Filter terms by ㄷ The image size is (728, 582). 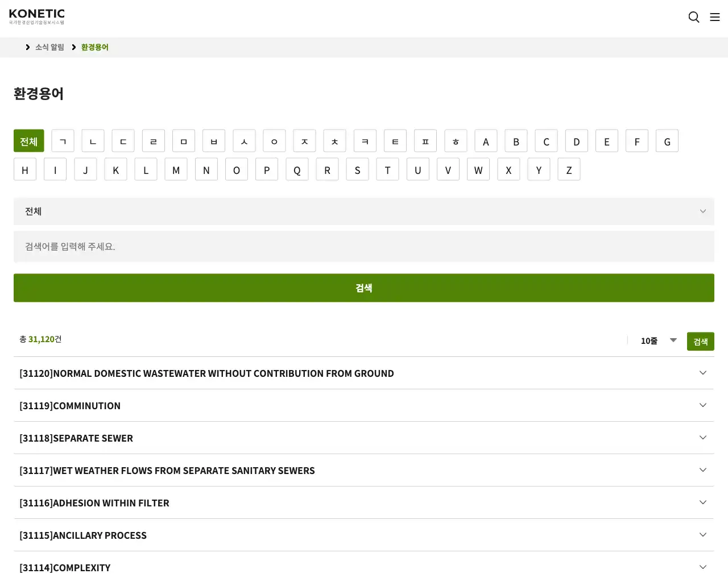pos(123,141)
